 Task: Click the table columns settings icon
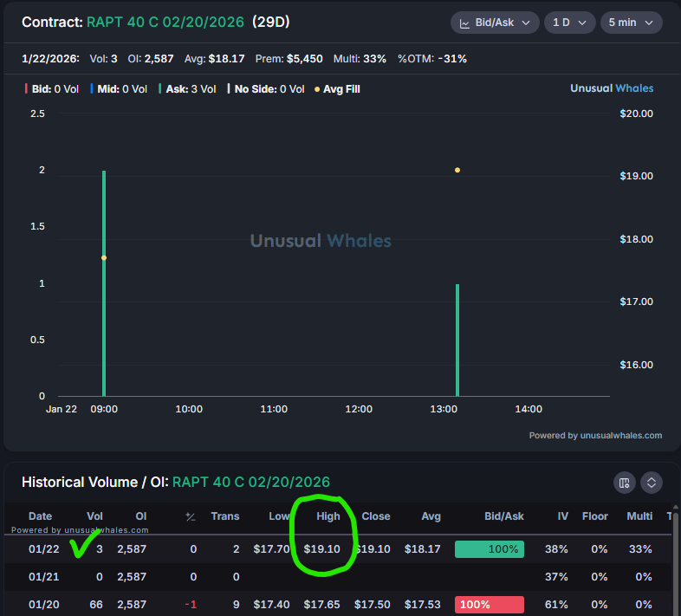(624, 483)
